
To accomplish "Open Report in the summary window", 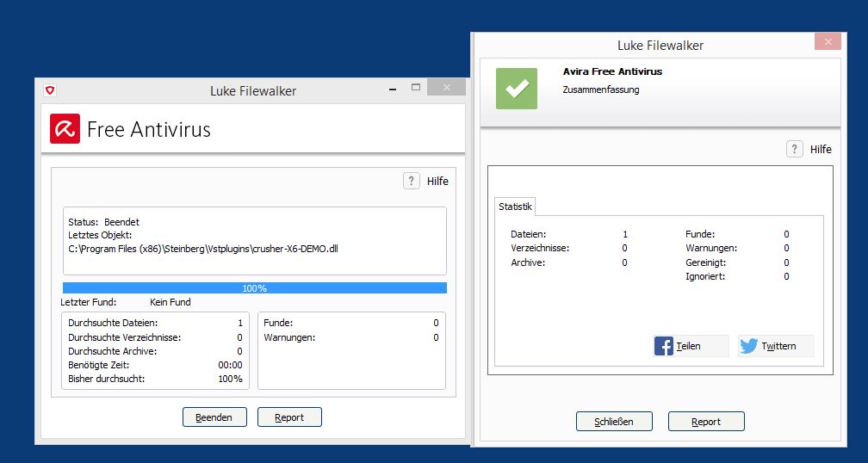I will pyautogui.click(x=706, y=422).
